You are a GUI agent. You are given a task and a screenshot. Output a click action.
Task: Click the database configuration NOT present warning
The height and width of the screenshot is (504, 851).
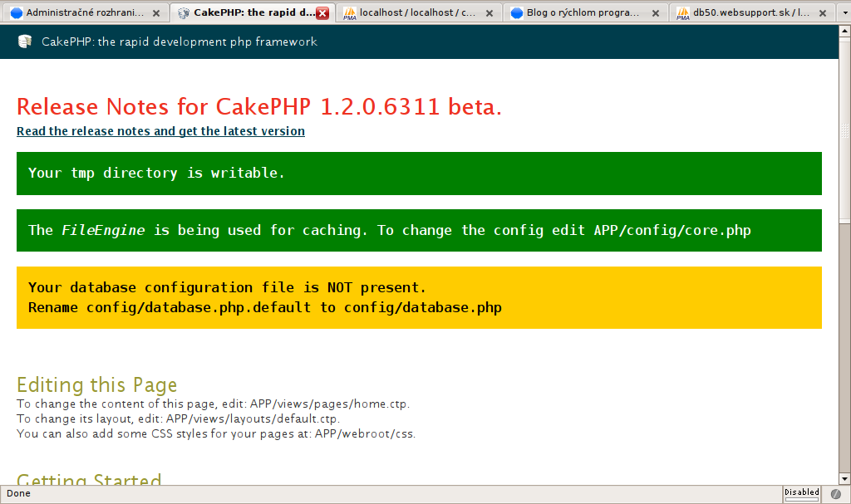419,297
